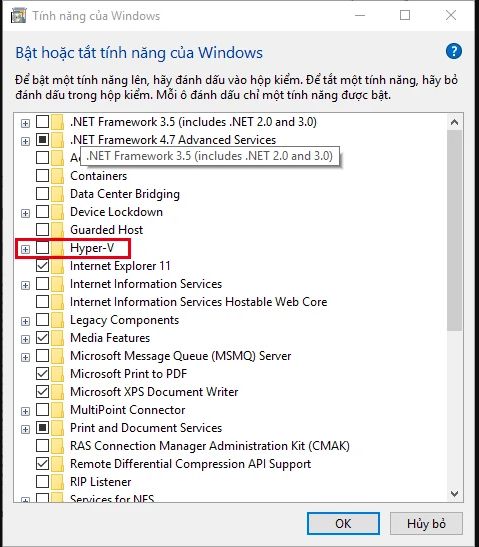Click the Hủy bỏ cancel button
Screen dimensions: 479x547
point(426,523)
